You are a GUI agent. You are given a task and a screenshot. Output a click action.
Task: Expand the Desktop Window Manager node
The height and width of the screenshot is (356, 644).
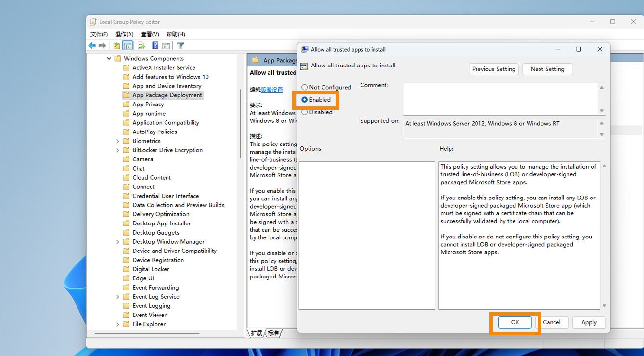tap(118, 241)
